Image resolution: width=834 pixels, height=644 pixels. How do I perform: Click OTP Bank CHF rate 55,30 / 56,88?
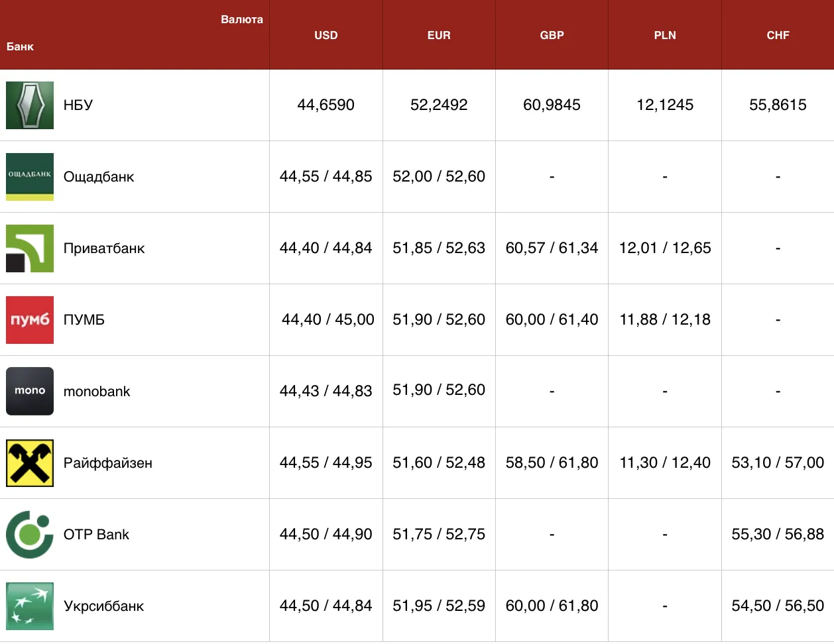click(x=778, y=534)
